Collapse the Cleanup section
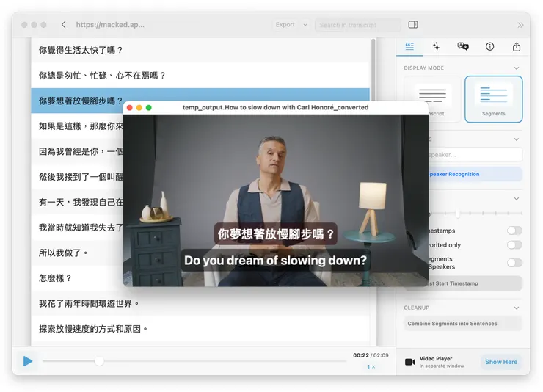This screenshot has height=392, width=543. point(517,308)
